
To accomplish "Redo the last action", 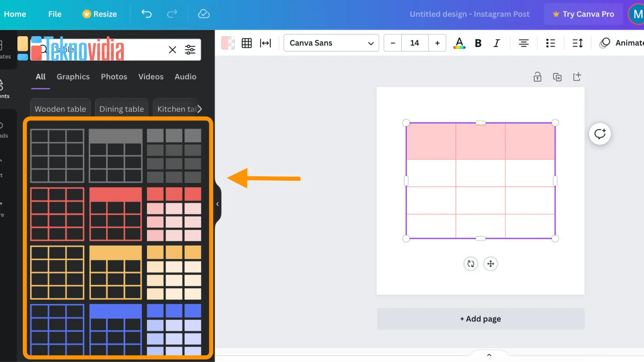I will (x=172, y=14).
